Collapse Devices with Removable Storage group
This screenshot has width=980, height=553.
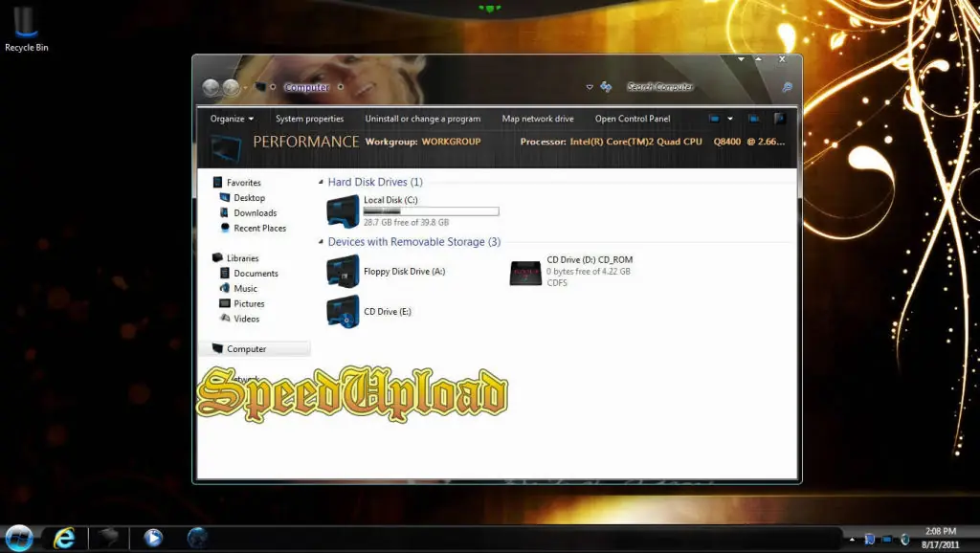[x=321, y=242]
